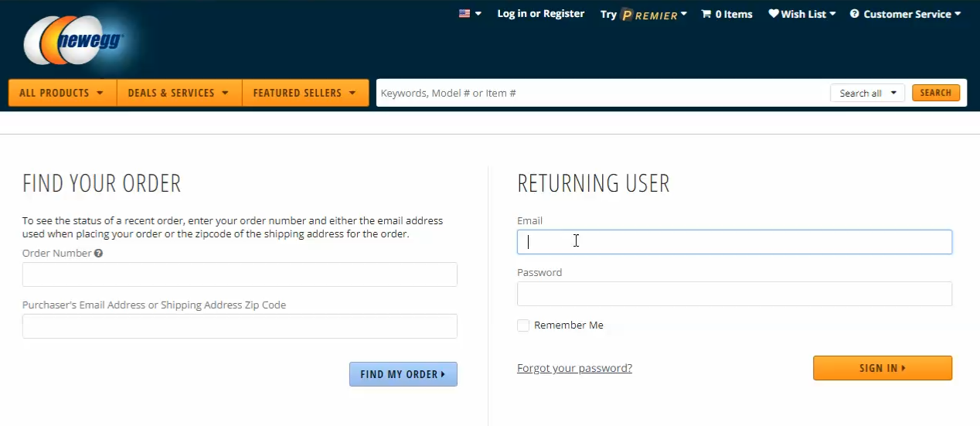
Task: Focus the Password input field
Action: [x=734, y=294]
